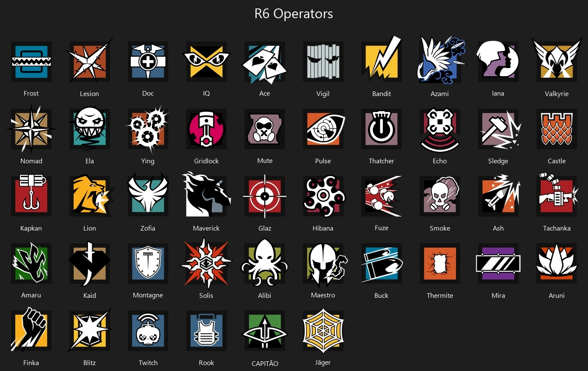Screen dimensions: 588x371
Task: Choose the Jäger spider web icon
Action: coord(323,330)
